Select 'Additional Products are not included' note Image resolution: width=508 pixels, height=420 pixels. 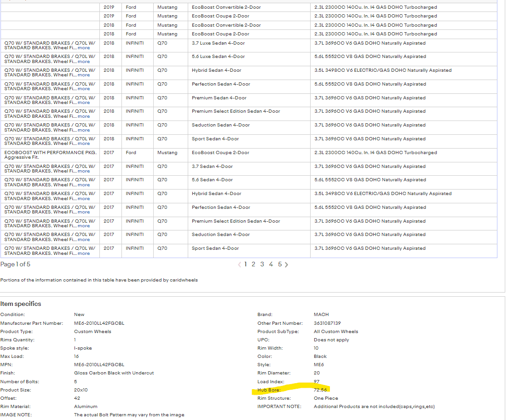[374, 406]
